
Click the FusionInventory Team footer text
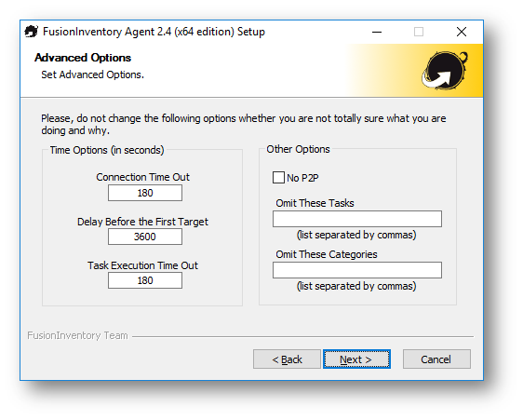pyautogui.click(x=77, y=335)
